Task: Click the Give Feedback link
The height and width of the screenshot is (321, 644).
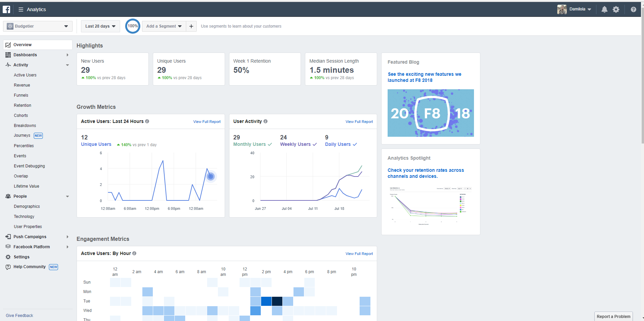Action: click(20, 316)
